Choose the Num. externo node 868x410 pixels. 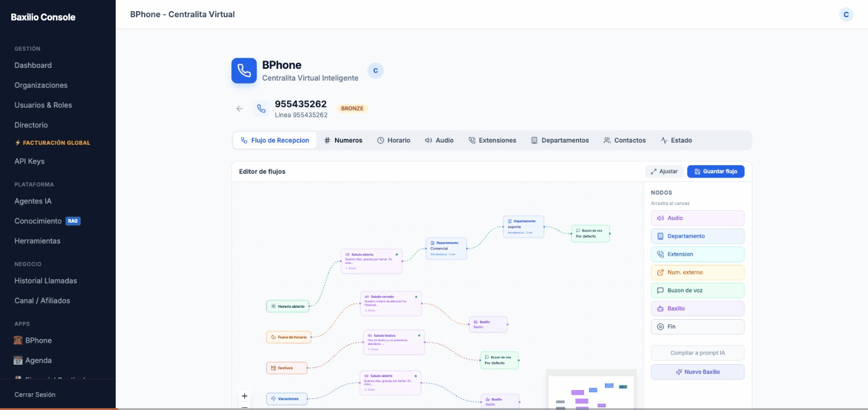[698, 272]
